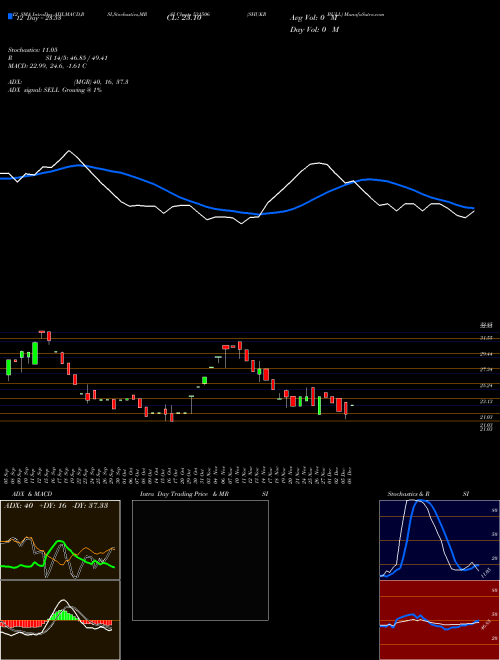Click the '12 Day = 23.33' label
Image resolution: width=500 pixels, height=660 pixels.
click(x=37, y=18)
